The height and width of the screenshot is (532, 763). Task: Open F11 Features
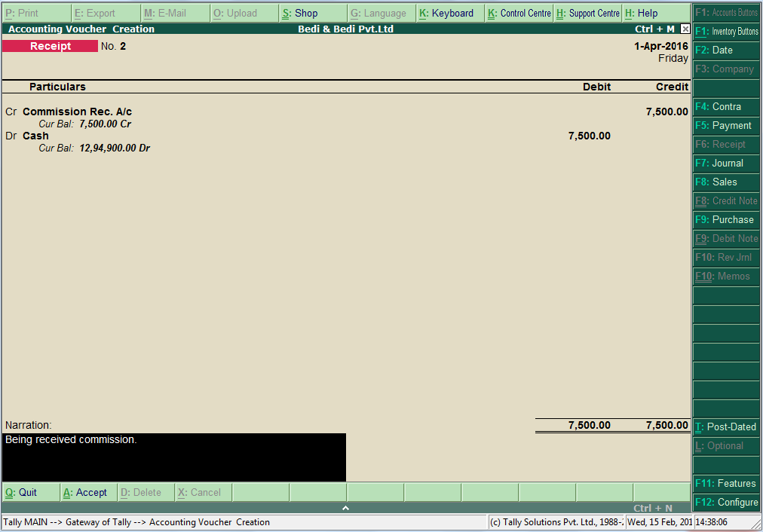click(x=725, y=484)
